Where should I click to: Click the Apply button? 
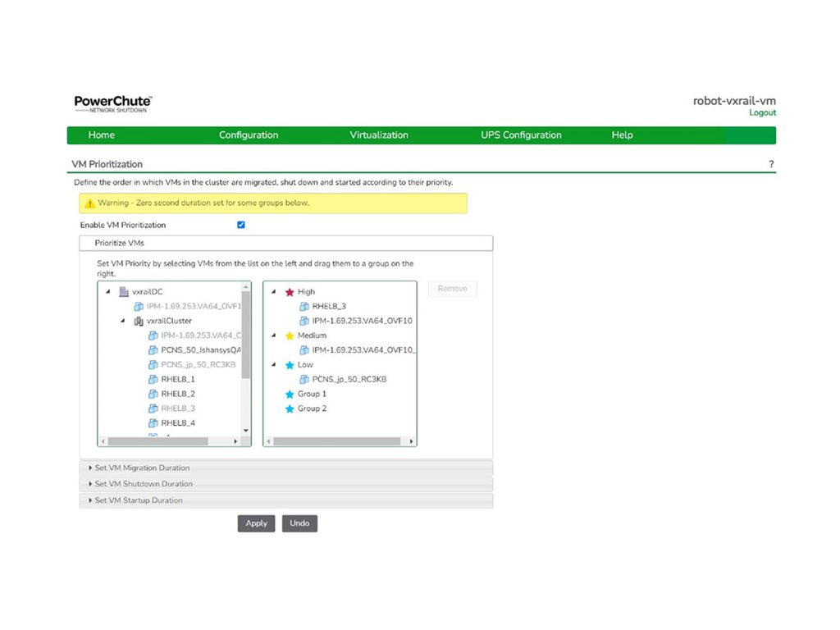click(256, 523)
